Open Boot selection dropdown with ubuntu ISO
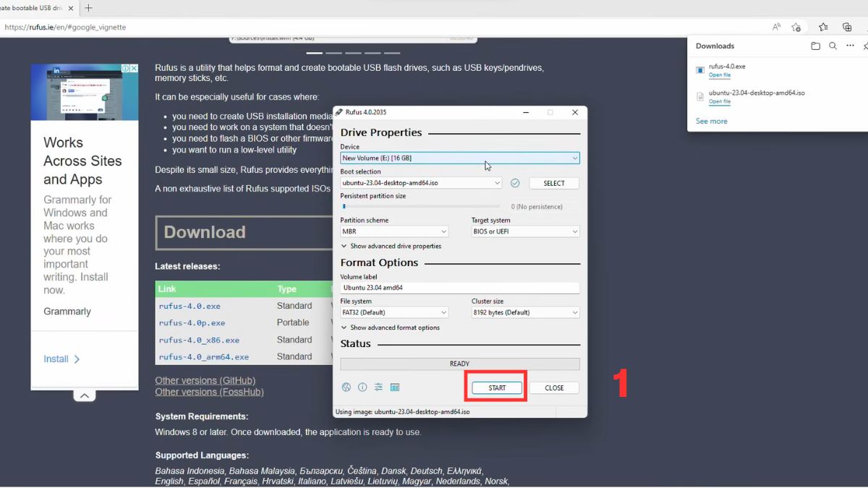 click(x=421, y=183)
